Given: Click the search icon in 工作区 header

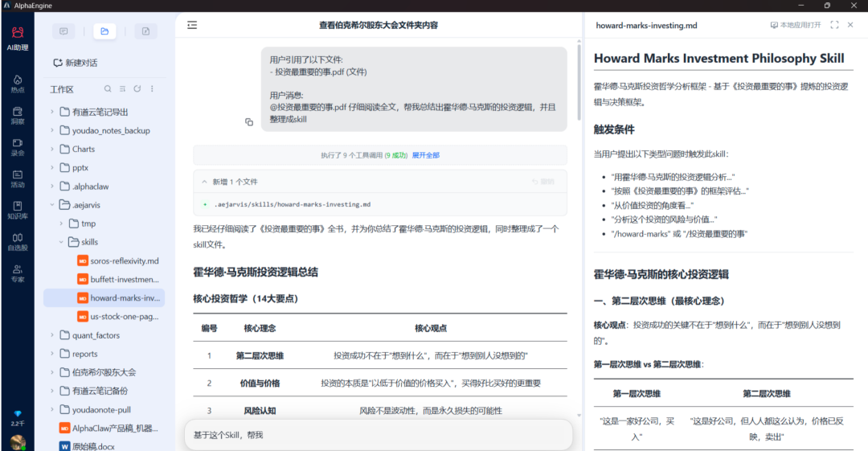Looking at the screenshot, I should point(108,89).
